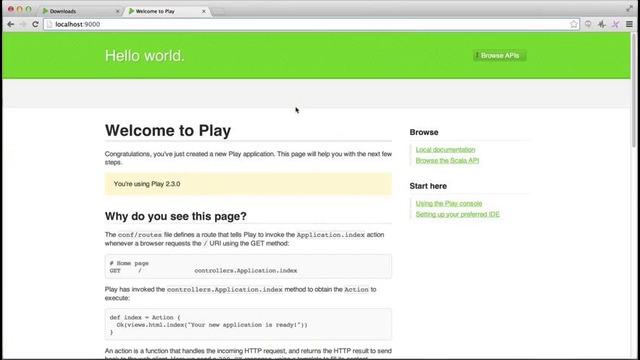The width and height of the screenshot is (640, 360).
Task: Open the Browse the Scala API link
Action: [447, 160]
